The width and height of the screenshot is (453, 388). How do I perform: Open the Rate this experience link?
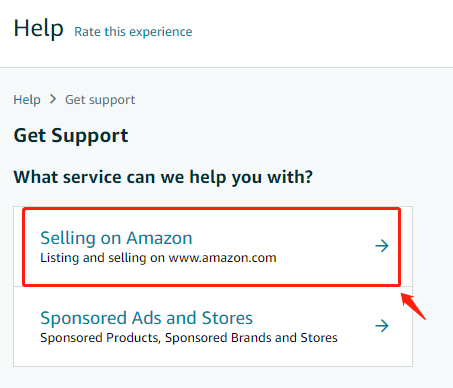133,32
